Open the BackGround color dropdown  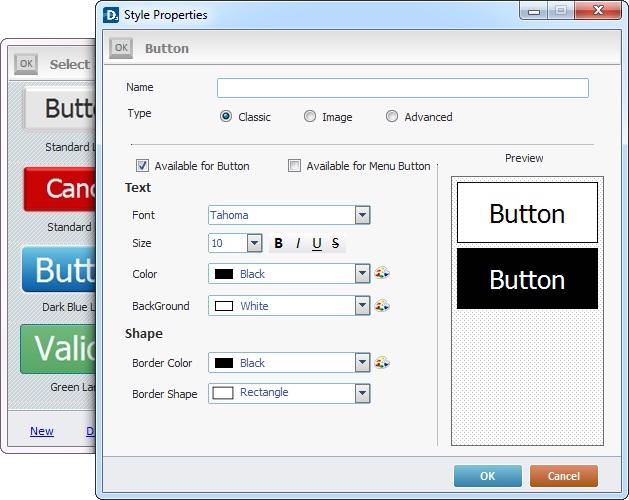click(289, 306)
